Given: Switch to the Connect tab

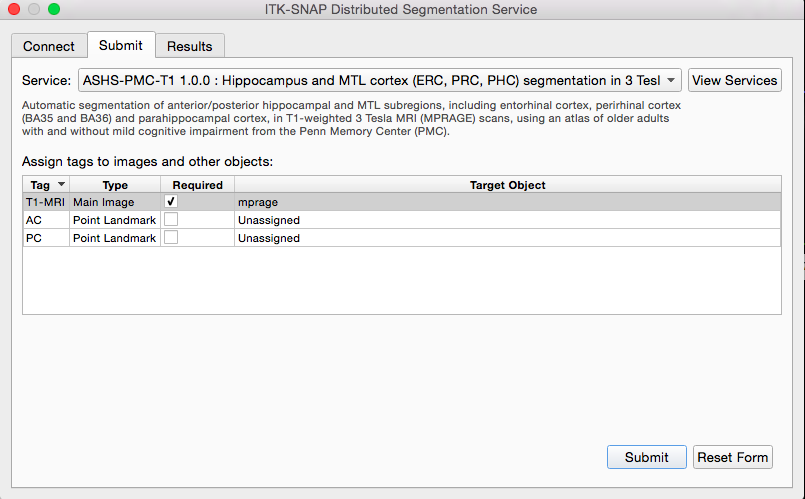Looking at the screenshot, I should click(49, 46).
